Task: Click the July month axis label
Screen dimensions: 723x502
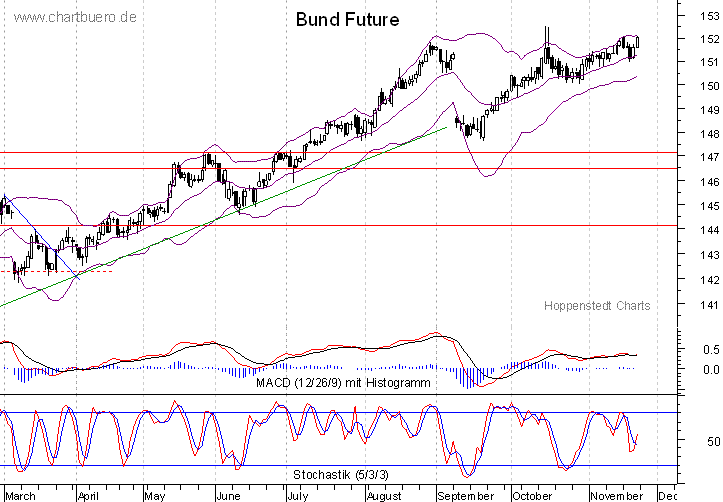Action: (297, 496)
